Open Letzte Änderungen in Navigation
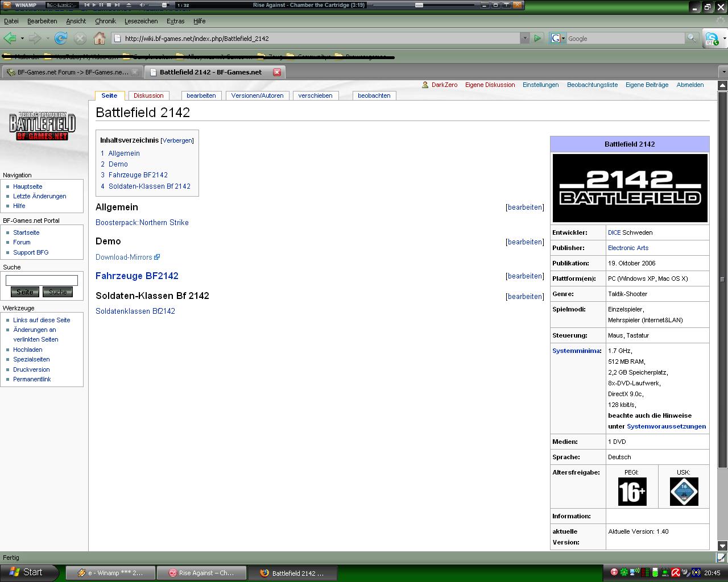The height and width of the screenshot is (582, 728). [40, 196]
